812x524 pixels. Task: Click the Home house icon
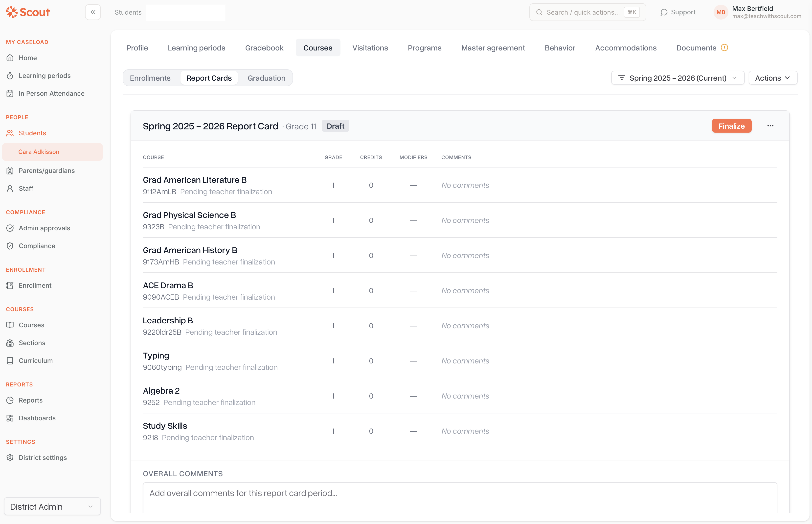[10, 58]
